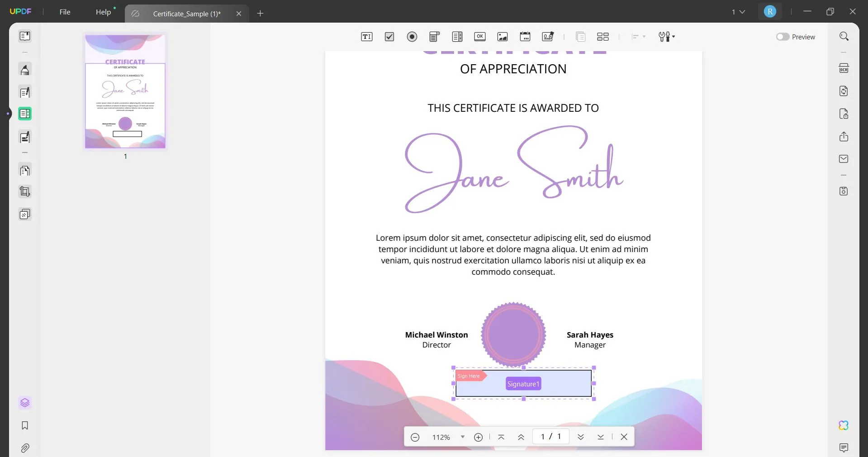Open the comments panel icon
Viewport: 868px width, 457px height.
[844, 448]
